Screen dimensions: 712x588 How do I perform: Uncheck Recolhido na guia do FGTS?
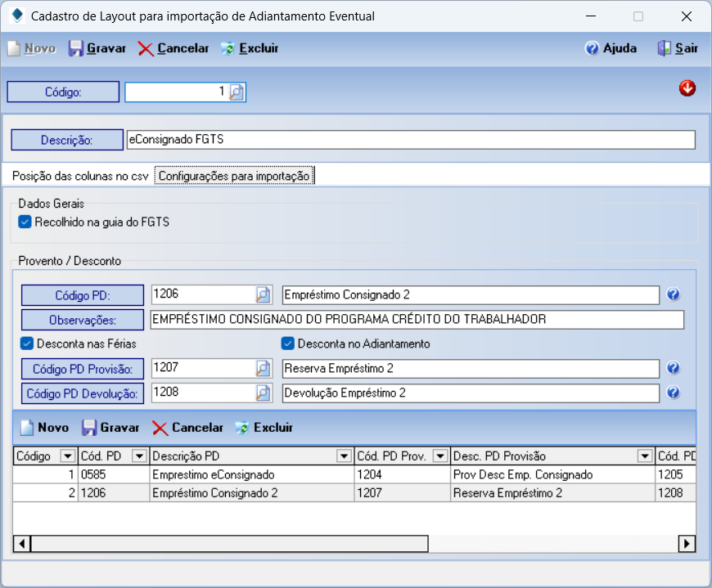coord(25,222)
